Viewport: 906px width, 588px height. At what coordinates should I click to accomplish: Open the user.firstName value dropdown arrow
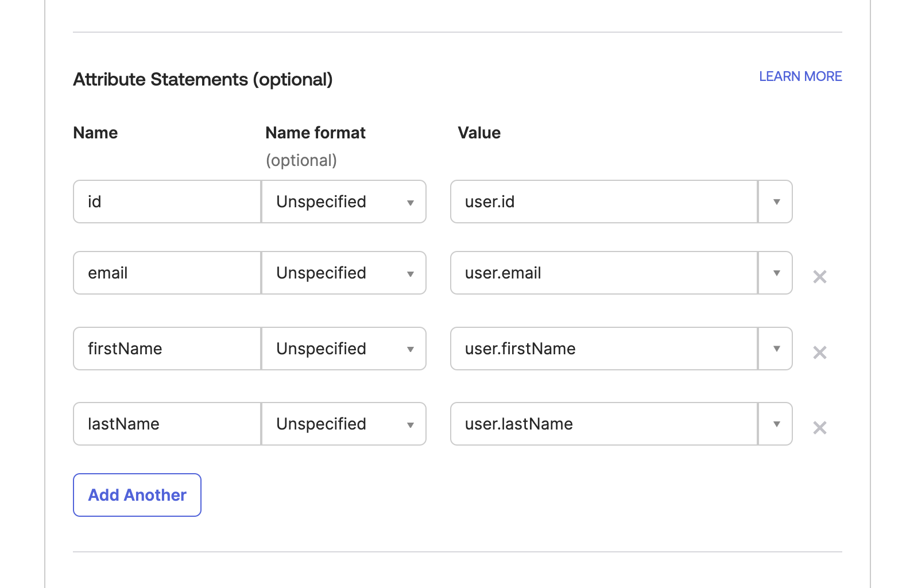776,349
